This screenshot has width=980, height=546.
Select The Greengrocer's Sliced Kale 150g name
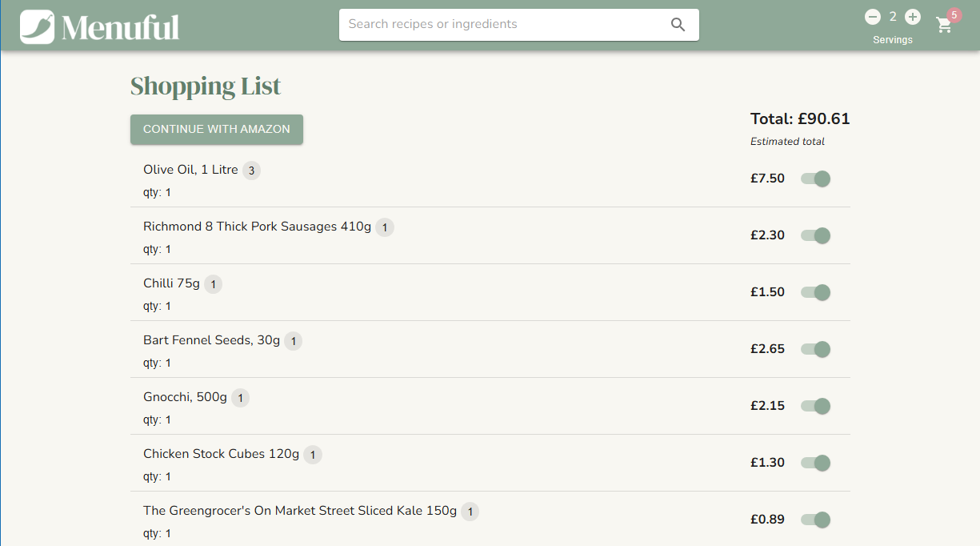(x=300, y=511)
